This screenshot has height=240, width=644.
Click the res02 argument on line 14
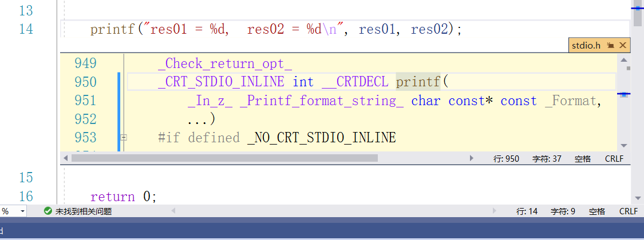[429, 30]
